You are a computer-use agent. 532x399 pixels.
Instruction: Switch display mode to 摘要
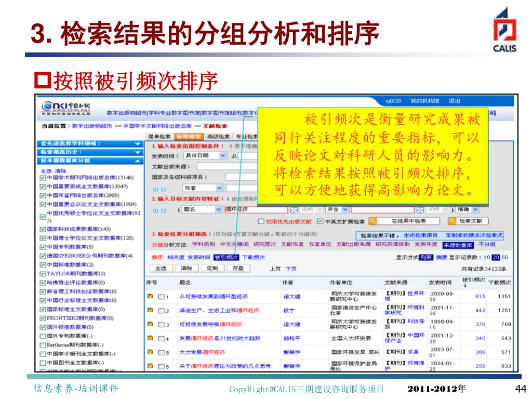pyautogui.click(x=442, y=257)
